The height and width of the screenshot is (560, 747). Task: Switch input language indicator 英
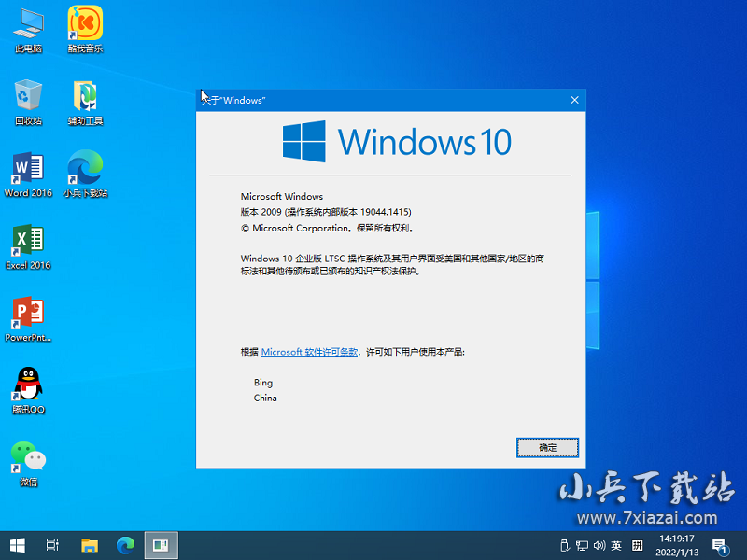coord(616,546)
